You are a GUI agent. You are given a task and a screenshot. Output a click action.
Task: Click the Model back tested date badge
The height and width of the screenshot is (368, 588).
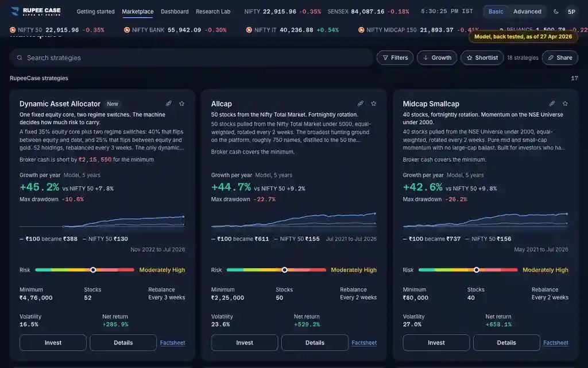pyautogui.click(x=523, y=36)
